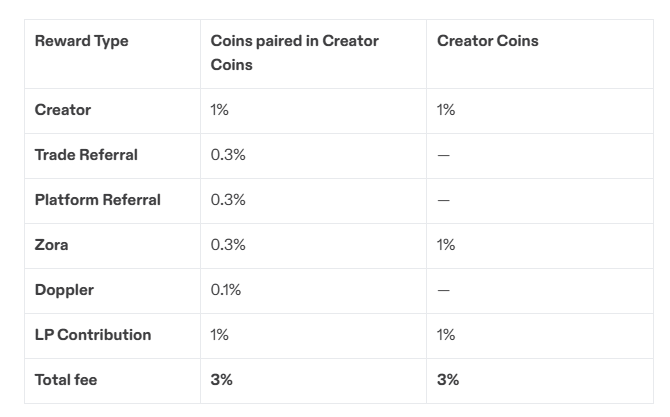This screenshot has width=670, height=417.
Task: Click the Zora row label
Action: (51, 245)
